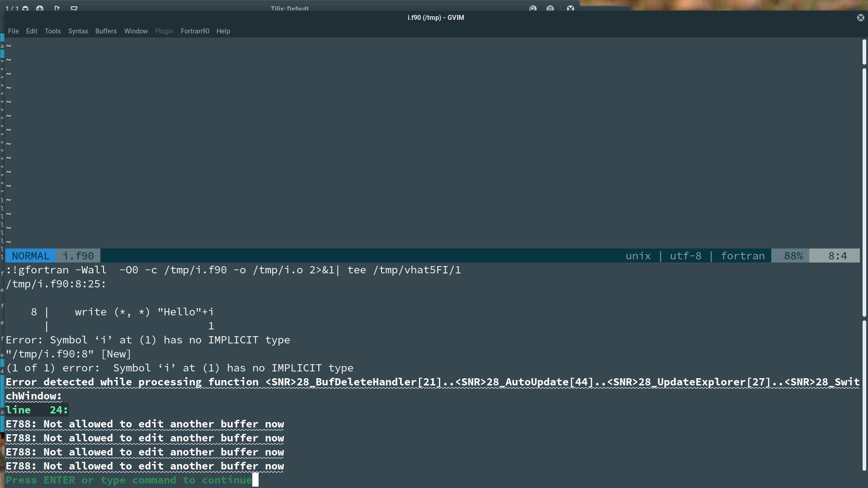
Task: Click the Help menu item
Action: pos(223,31)
